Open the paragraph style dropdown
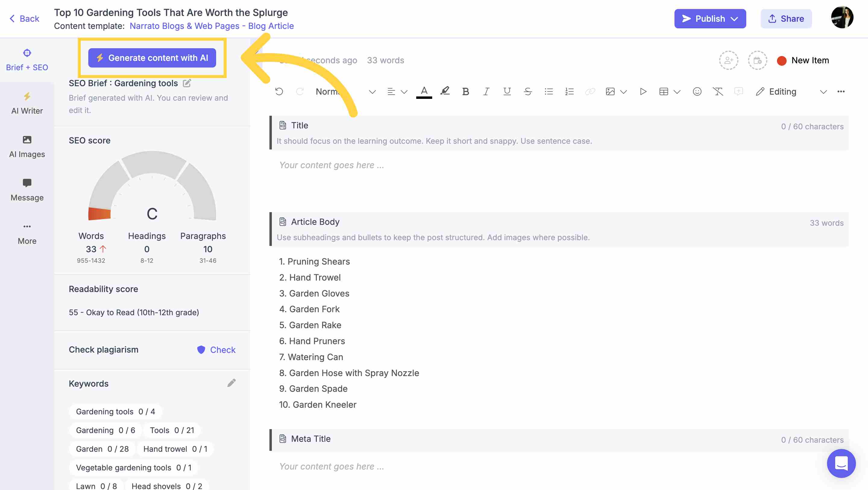Screen dimensions: 868x490 [x=345, y=91]
